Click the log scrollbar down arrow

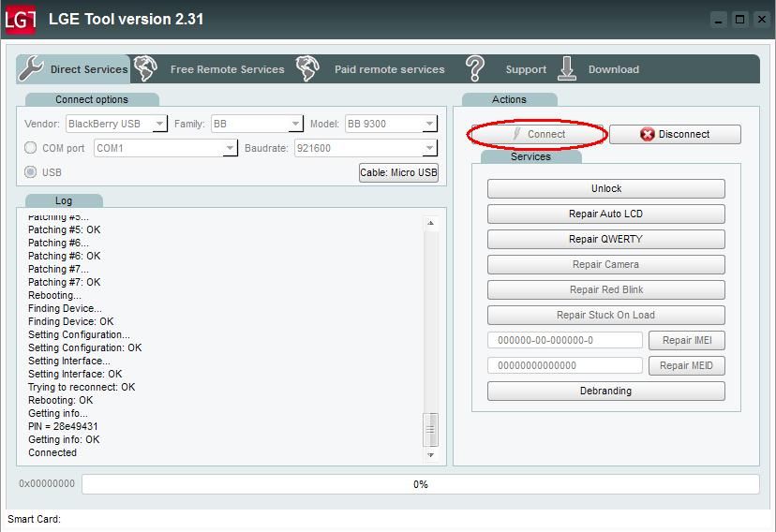pos(430,455)
